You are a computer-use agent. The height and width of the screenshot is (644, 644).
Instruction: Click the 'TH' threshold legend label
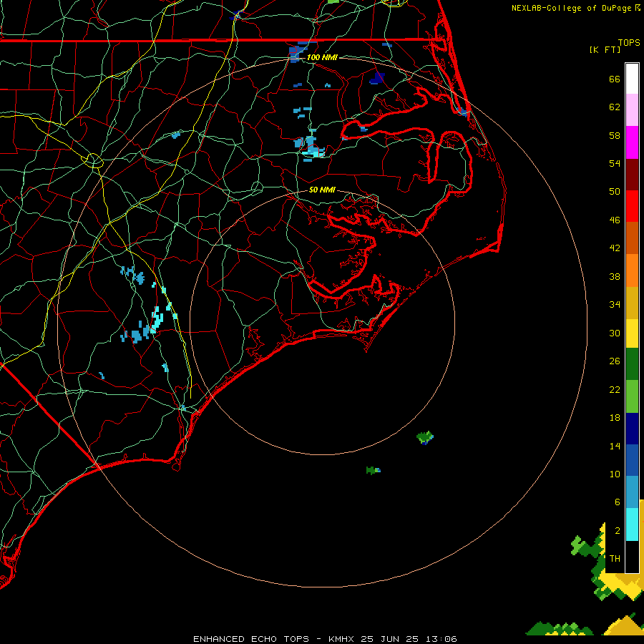pyautogui.click(x=615, y=559)
